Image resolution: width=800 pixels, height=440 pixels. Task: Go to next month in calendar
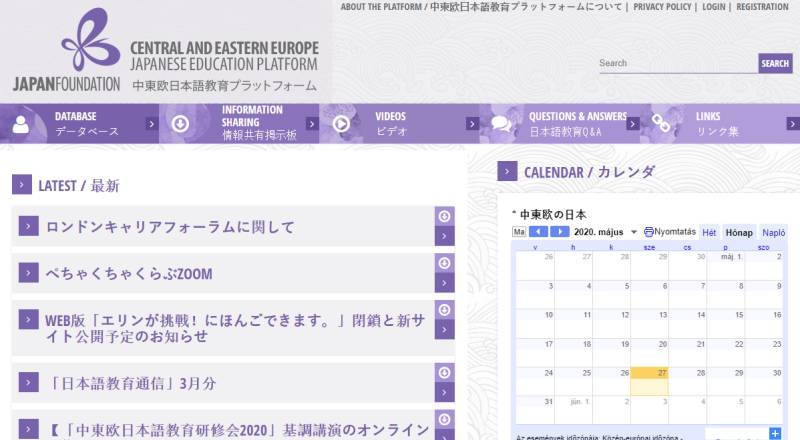(x=560, y=232)
